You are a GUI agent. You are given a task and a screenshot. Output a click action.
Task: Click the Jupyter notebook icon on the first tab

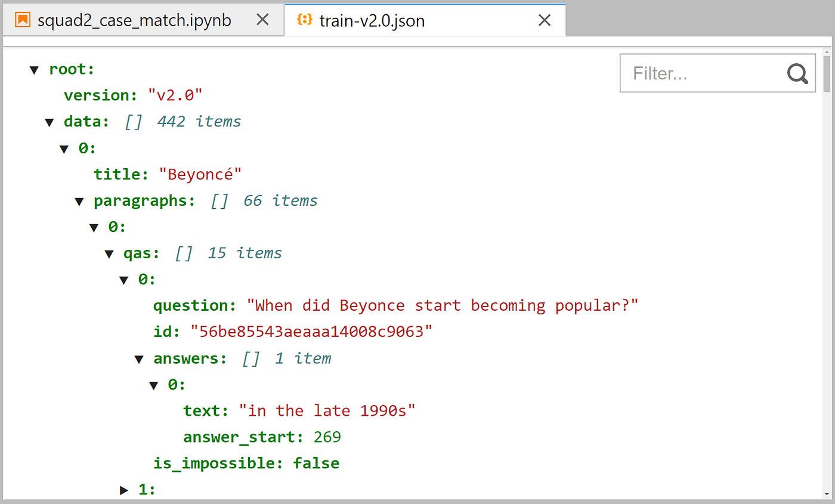tap(23, 20)
